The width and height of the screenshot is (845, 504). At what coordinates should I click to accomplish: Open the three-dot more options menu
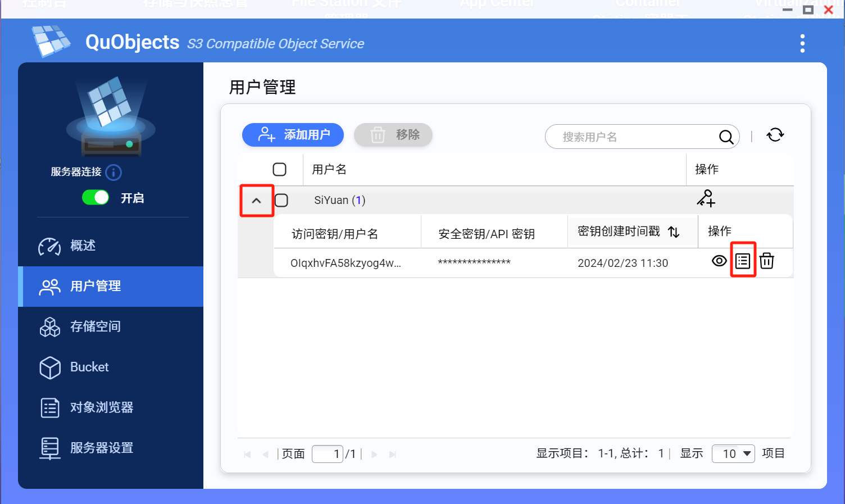(802, 43)
